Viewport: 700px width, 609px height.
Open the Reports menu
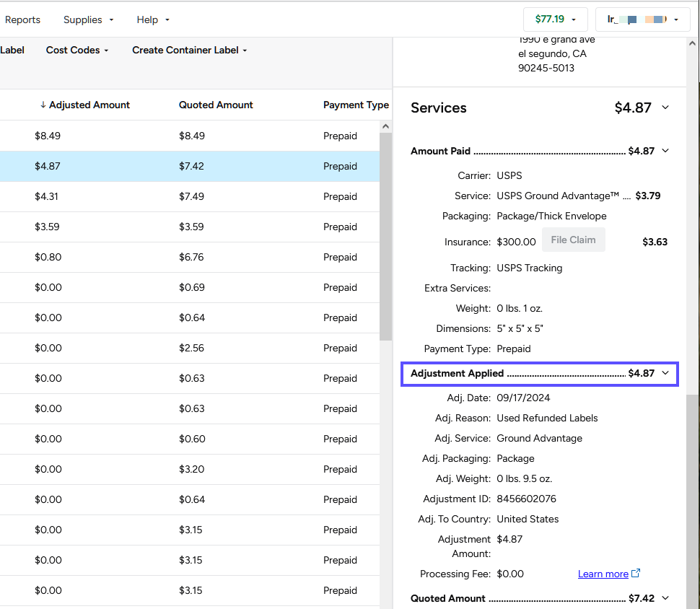tap(22, 19)
